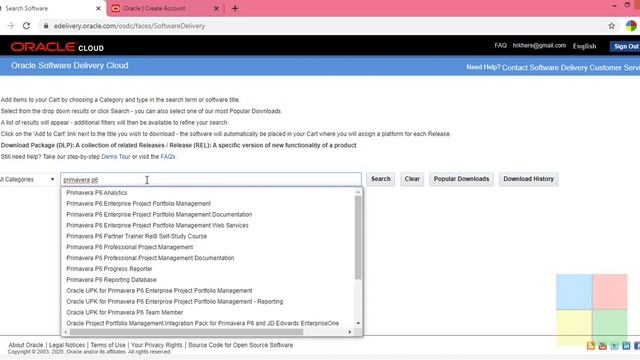Click the horizontal scrollbar left arrow
Screen dimensions: 640x360
[66, 332]
